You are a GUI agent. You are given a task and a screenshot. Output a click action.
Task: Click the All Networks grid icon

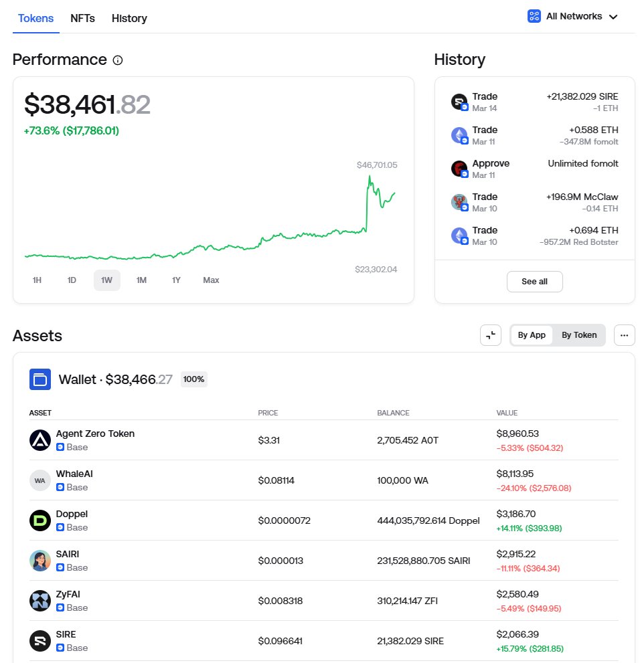(x=534, y=16)
